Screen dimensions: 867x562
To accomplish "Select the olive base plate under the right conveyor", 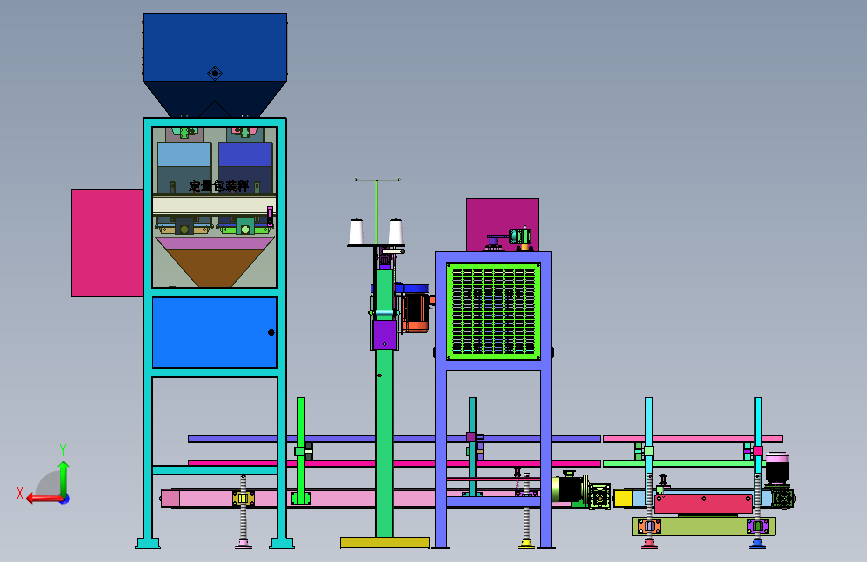I will [x=703, y=526].
